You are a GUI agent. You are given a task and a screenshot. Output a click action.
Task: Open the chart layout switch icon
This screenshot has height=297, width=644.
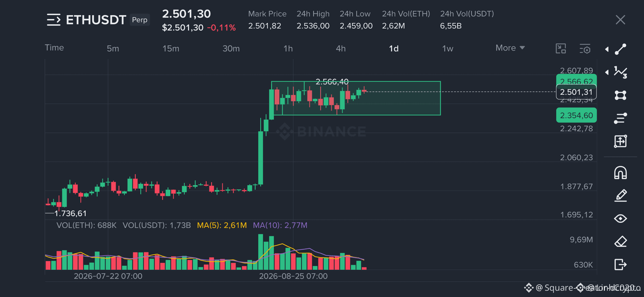click(x=561, y=48)
